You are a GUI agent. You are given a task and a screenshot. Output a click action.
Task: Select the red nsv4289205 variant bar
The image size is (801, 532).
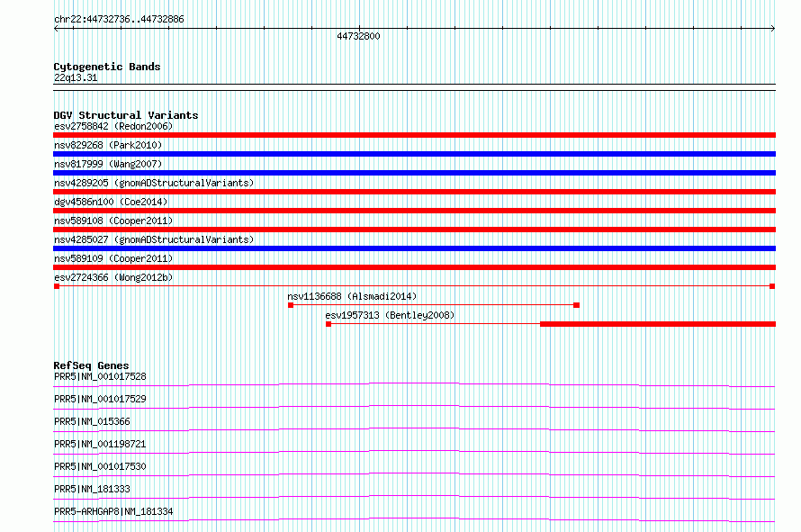(x=414, y=192)
